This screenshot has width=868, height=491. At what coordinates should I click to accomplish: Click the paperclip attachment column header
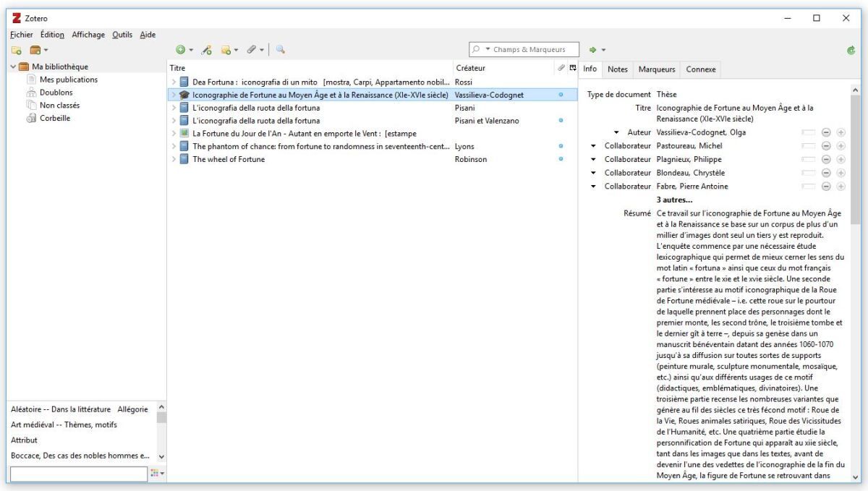click(561, 68)
